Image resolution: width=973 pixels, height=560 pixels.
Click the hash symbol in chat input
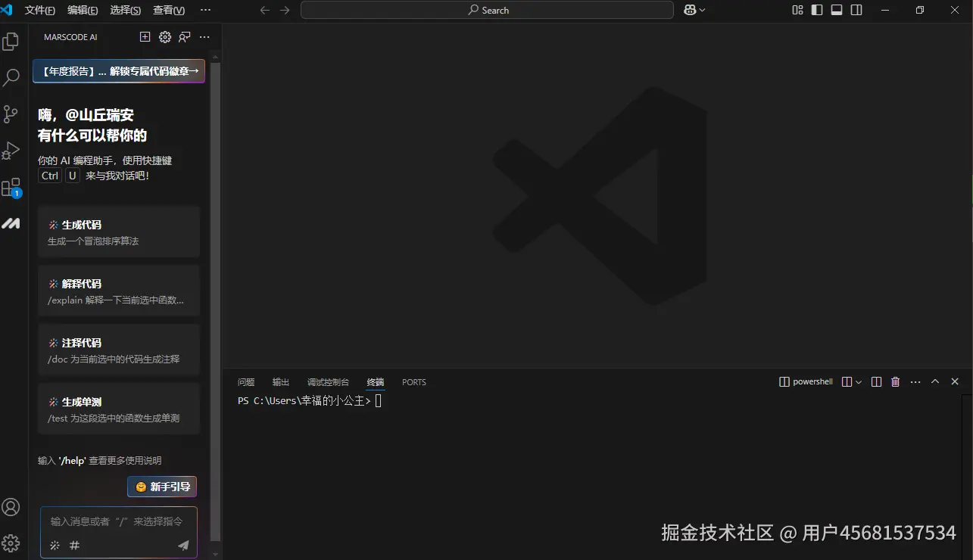point(74,545)
